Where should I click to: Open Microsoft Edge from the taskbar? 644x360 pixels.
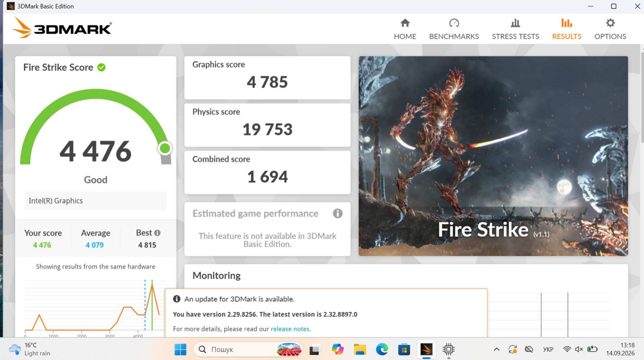coord(382,349)
